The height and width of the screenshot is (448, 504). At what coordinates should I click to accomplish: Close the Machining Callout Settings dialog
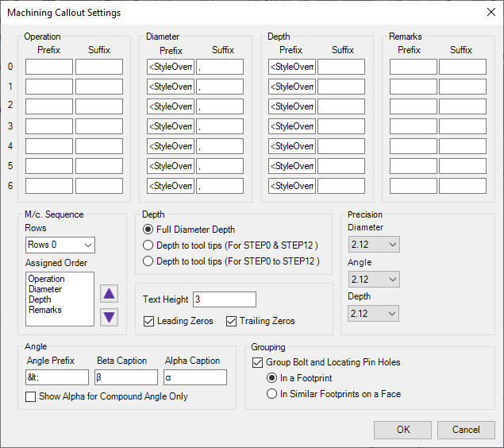(x=489, y=12)
